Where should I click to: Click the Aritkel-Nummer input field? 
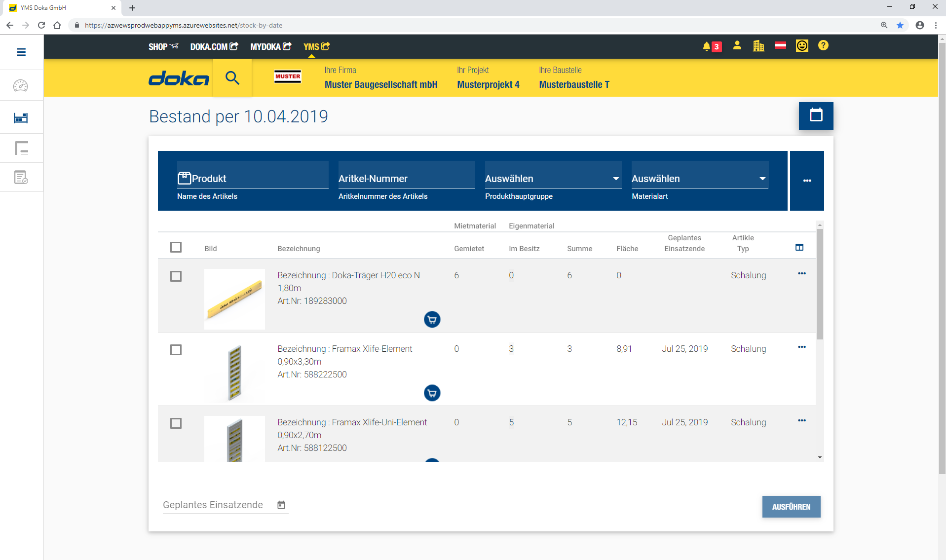[x=406, y=179]
